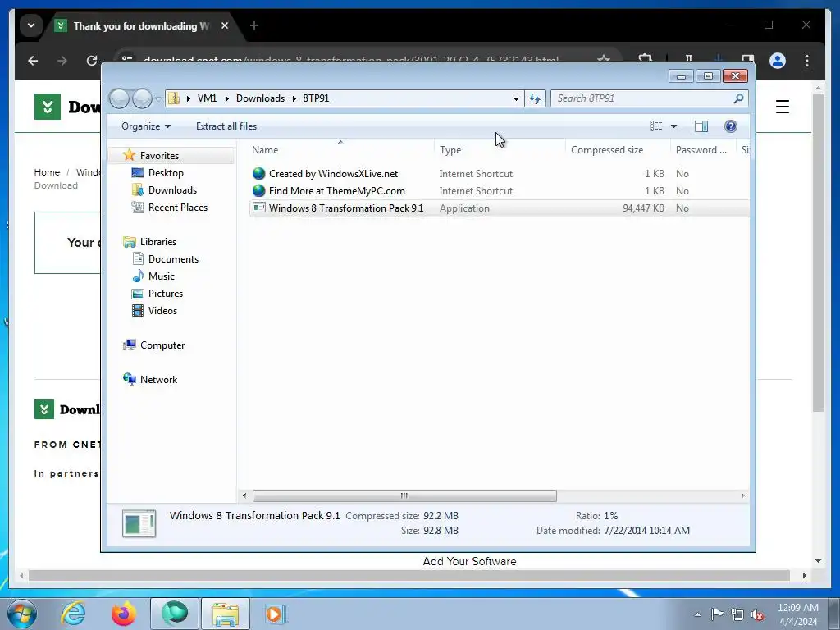The width and height of the screenshot is (840, 630).
Task: Click the browser profile avatar icon
Action: pyautogui.click(x=778, y=61)
